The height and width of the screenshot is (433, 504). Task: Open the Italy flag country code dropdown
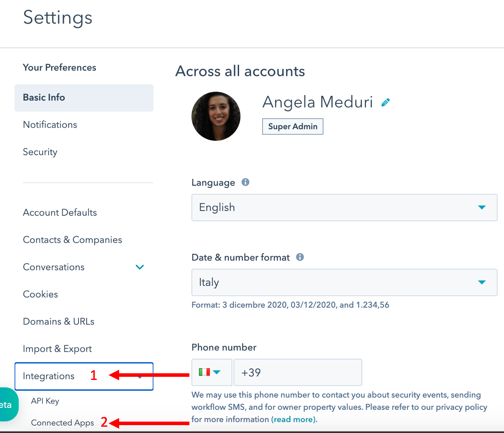(x=212, y=372)
